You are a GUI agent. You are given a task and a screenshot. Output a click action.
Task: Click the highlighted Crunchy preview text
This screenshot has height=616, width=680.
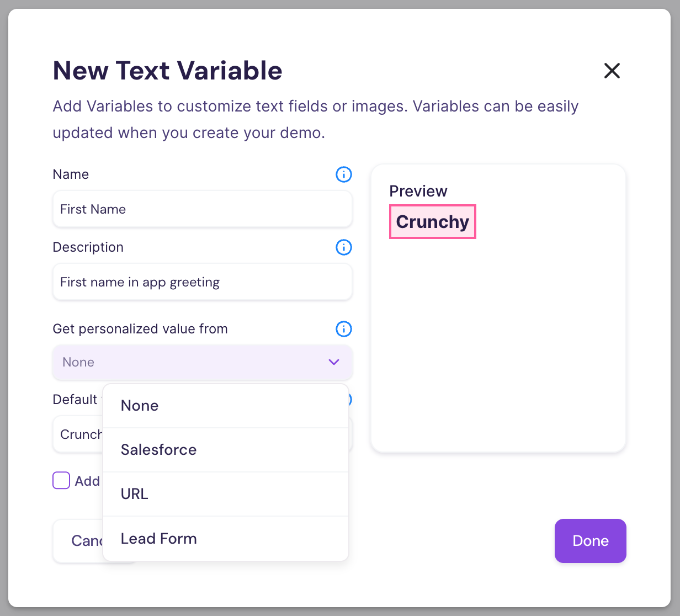pos(432,222)
